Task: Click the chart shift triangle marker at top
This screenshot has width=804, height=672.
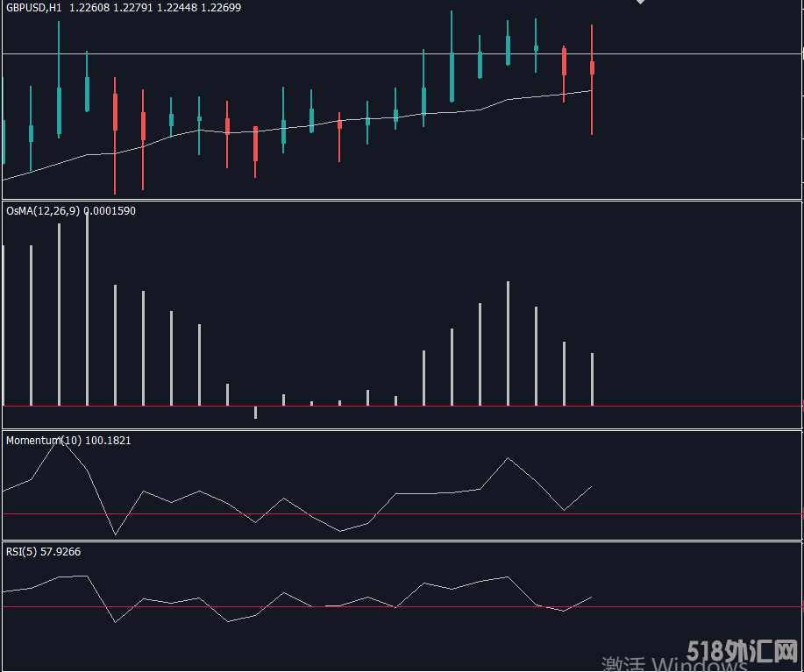Action: [640, 3]
